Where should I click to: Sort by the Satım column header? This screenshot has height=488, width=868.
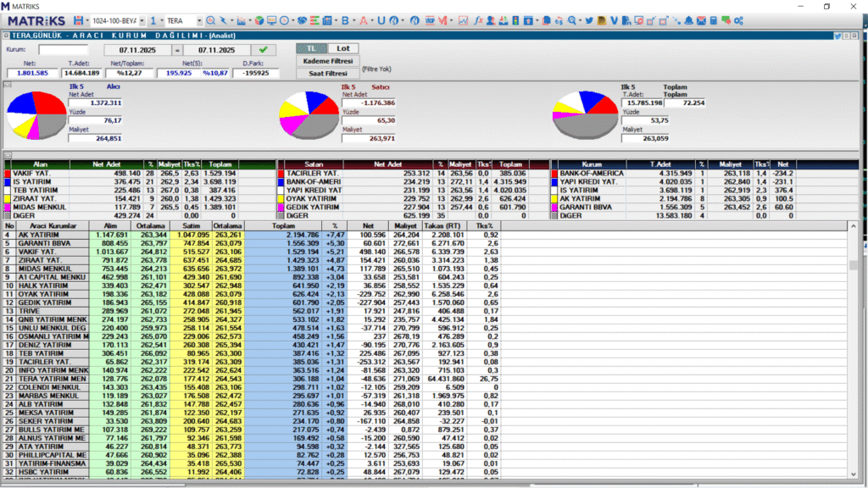(191, 225)
